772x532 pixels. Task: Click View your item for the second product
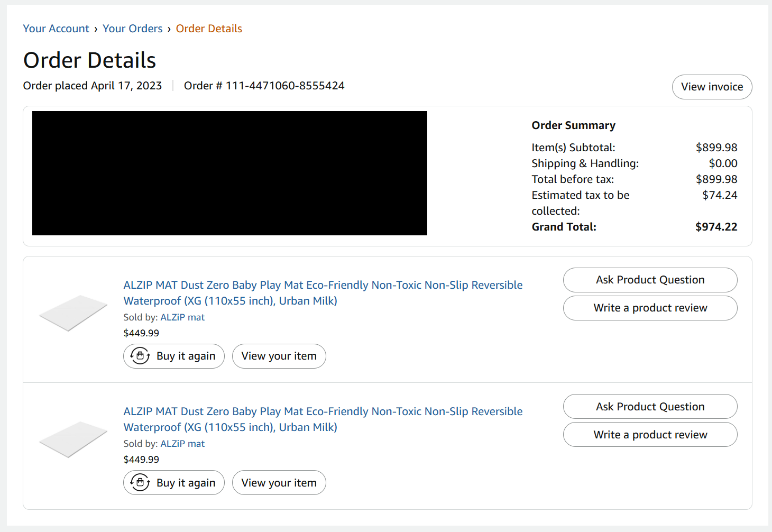point(279,482)
